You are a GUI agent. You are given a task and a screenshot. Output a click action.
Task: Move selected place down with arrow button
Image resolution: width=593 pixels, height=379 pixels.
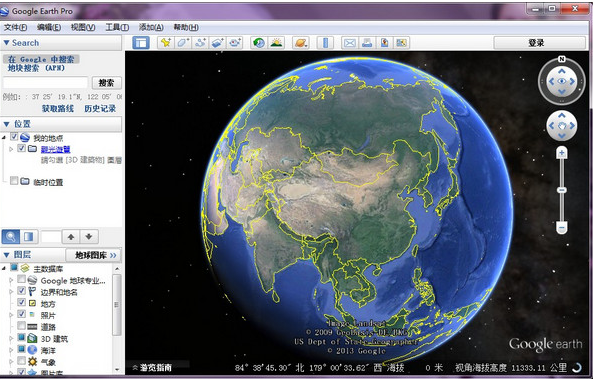[89, 237]
